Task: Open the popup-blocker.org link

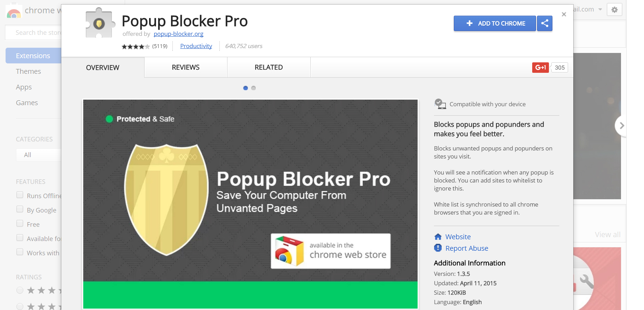Action: [178, 34]
